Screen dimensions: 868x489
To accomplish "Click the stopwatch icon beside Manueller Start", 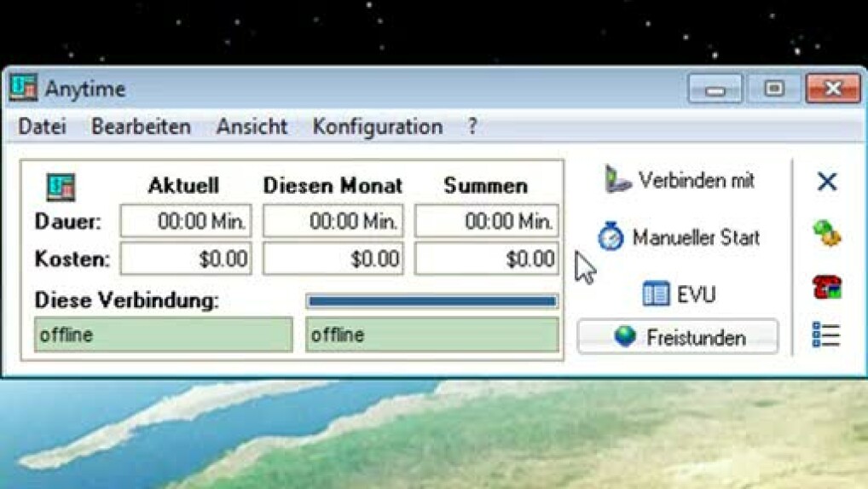I will pyautogui.click(x=610, y=237).
